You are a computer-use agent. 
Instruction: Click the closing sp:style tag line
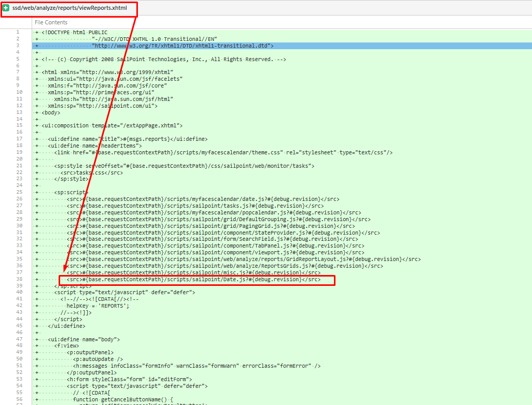71,179
